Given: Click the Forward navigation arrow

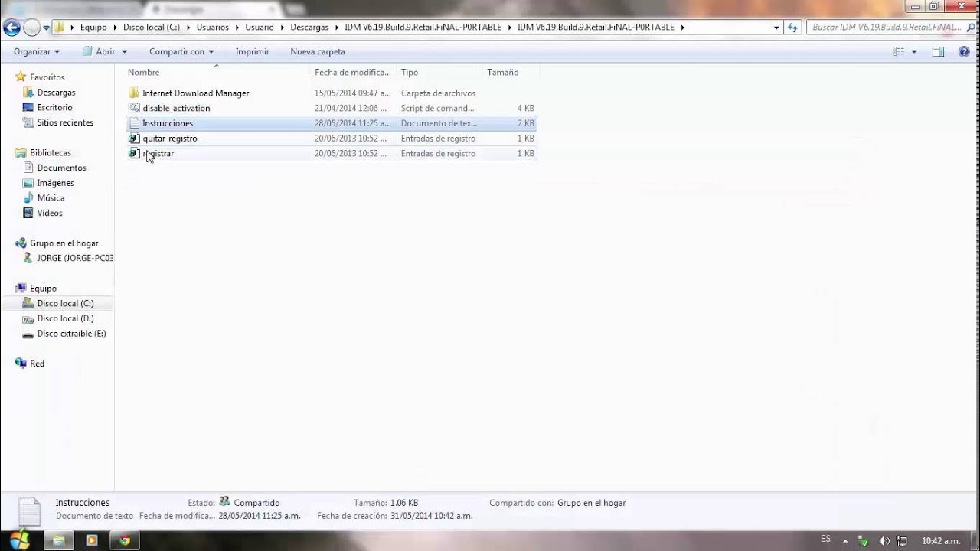Looking at the screenshot, I should pyautogui.click(x=31, y=28).
